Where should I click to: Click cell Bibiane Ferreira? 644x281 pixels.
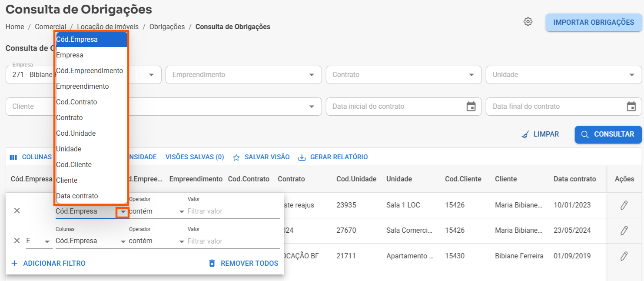coord(519,256)
